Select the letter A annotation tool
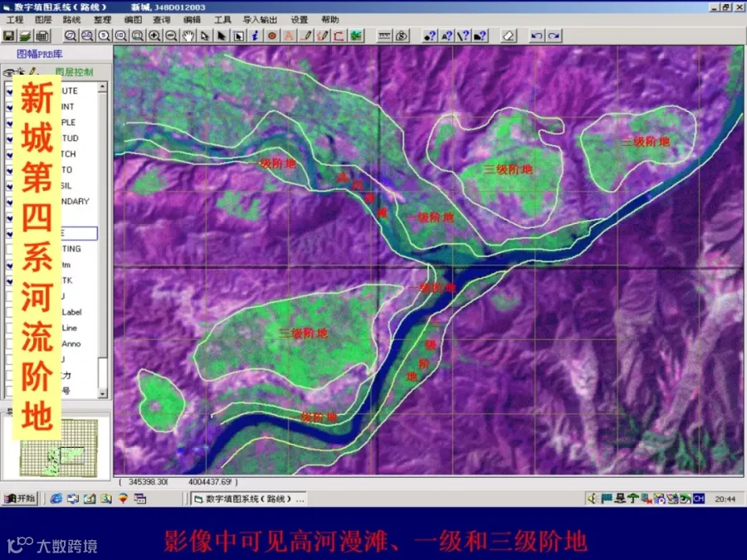 tap(289, 36)
